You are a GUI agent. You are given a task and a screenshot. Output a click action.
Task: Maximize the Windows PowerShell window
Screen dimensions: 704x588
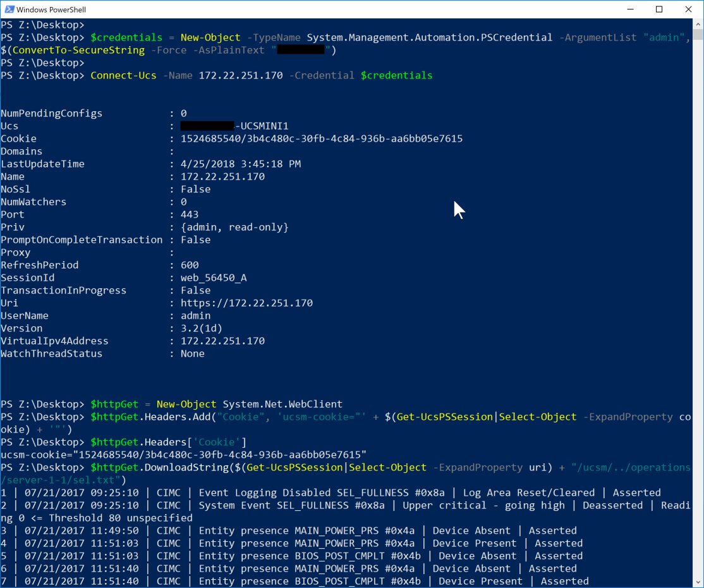point(659,9)
